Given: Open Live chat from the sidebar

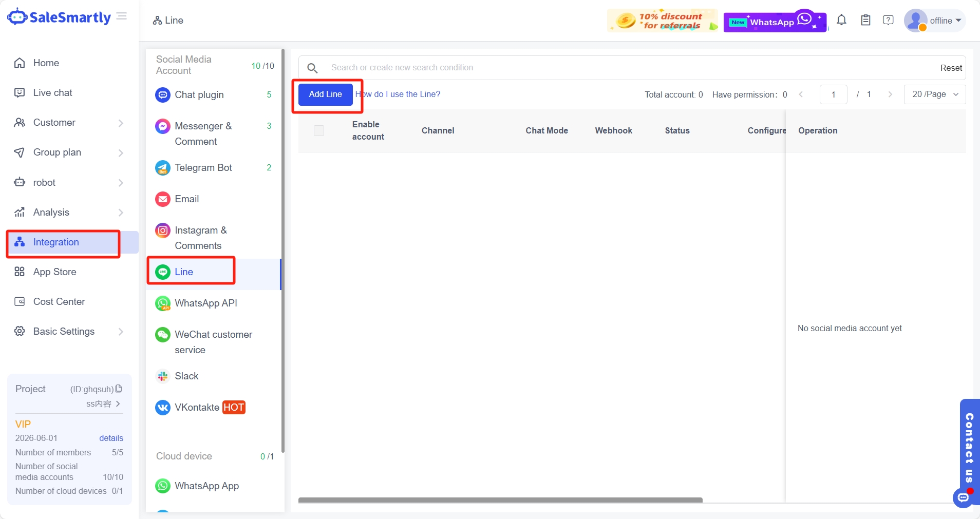Looking at the screenshot, I should (x=53, y=92).
